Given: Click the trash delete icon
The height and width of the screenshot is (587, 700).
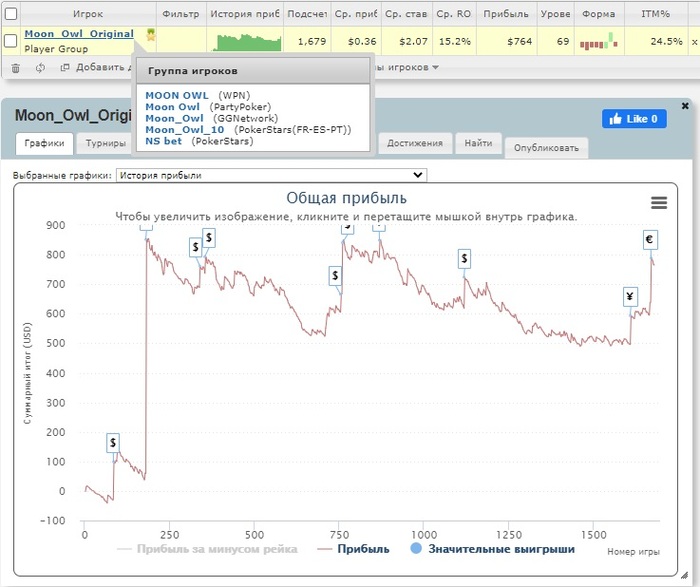Looking at the screenshot, I should (x=16, y=68).
